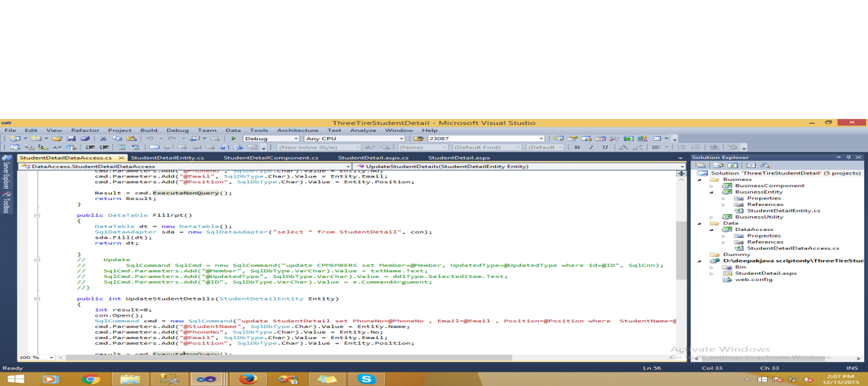Select the Dummy solution folder

736,255
